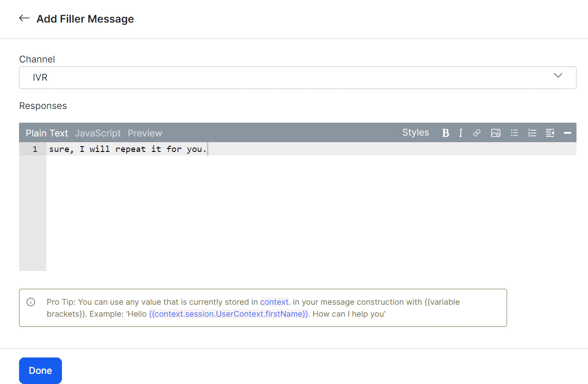The height and width of the screenshot is (384, 588).
Task: Apply bold formatting in the editor toolbar
Action: pyautogui.click(x=446, y=132)
